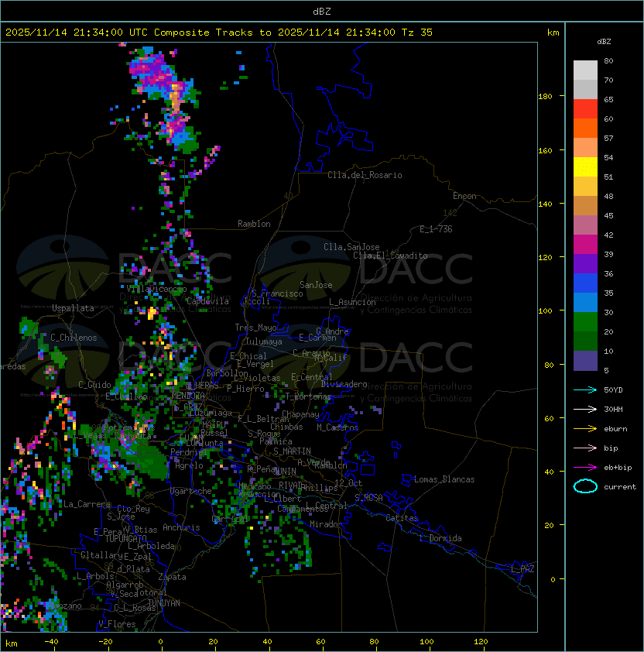Click the 'C_Chilenos' map label

[74, 338]
